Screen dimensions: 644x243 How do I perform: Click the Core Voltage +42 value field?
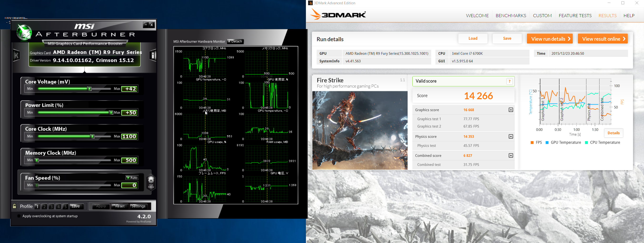129,89
